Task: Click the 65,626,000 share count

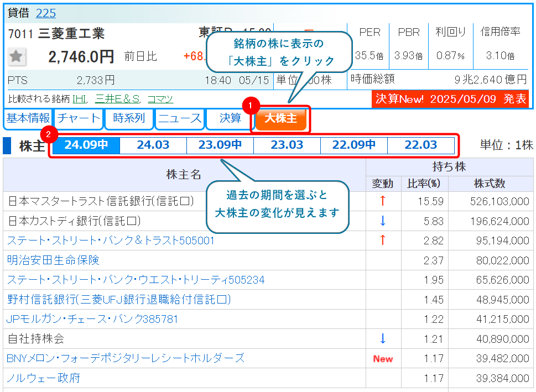Action: point(503,280)
